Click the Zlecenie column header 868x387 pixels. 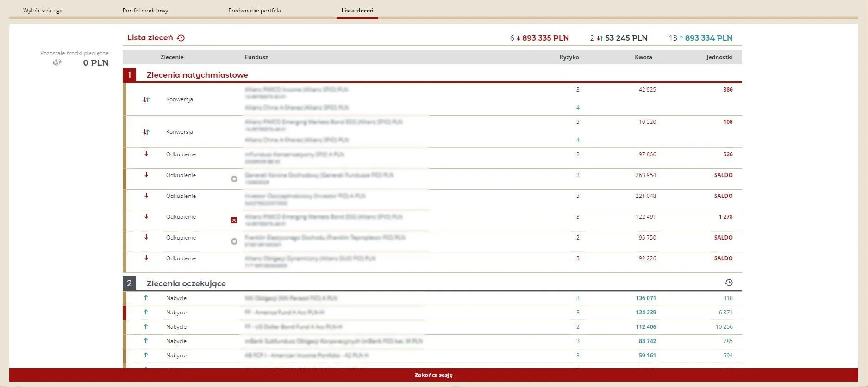172,57
